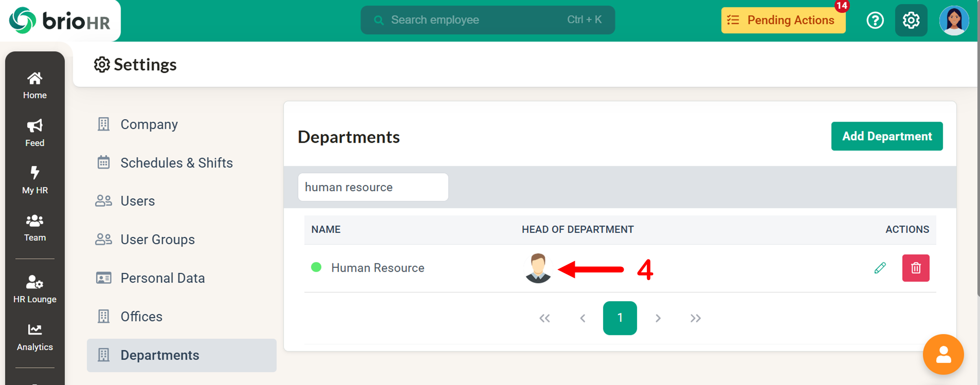Go to next page with right chevron
Viewport: 980px width, 385px height.
coord(658,318)
